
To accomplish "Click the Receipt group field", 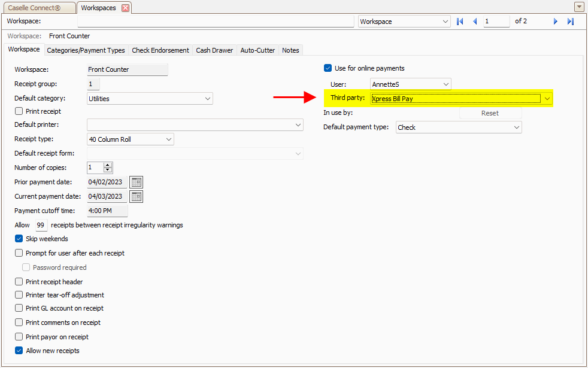I will (93, 84).
